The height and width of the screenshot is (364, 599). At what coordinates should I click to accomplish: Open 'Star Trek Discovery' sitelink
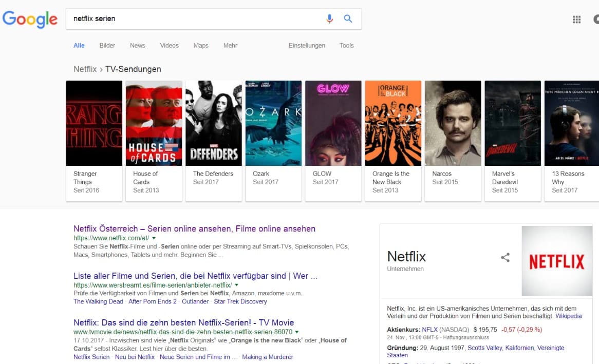pyautogui.click(x=240, y=301)
